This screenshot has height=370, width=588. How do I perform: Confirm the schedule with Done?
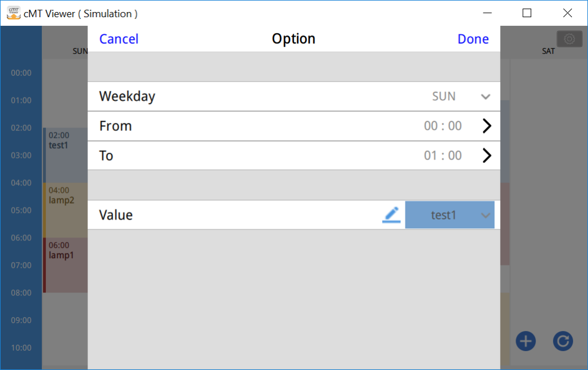[x=473, y=38]
